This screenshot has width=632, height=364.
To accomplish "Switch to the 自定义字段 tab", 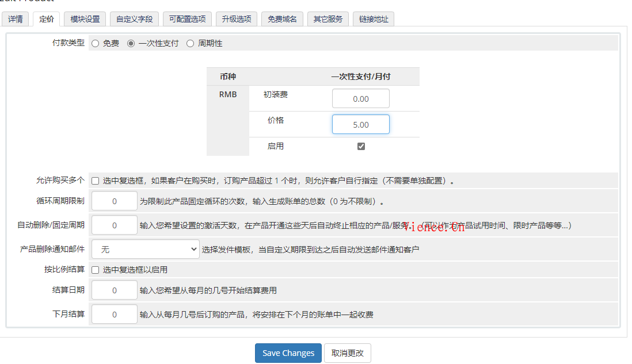I will point(134,18).
